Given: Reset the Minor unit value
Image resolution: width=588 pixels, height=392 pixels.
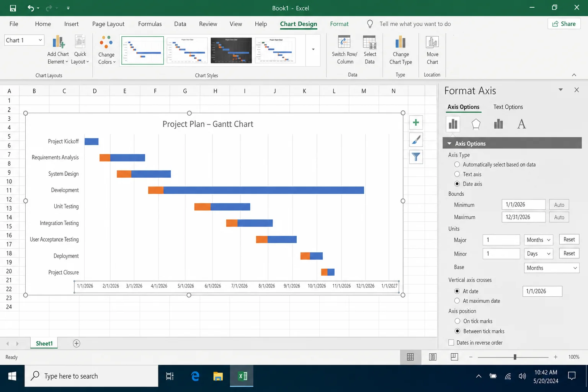Looking at the screenshot, I should [x=569, y=253].
